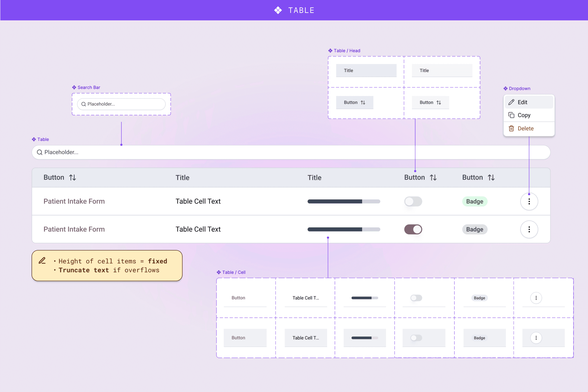Click the sort arrows on the first Button column header
588x392 pixels.
click(x=73, y=178)
